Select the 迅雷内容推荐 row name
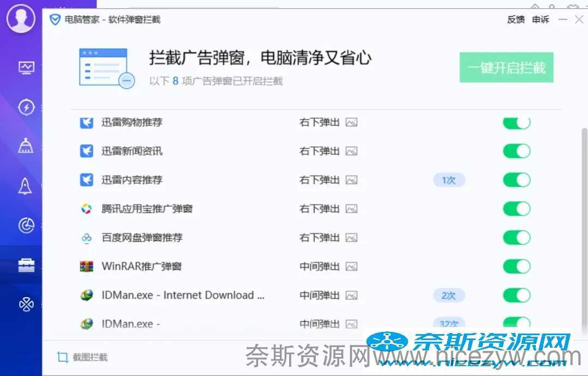Viewport: 588px width, 376px height. click(x=132, y=180)
